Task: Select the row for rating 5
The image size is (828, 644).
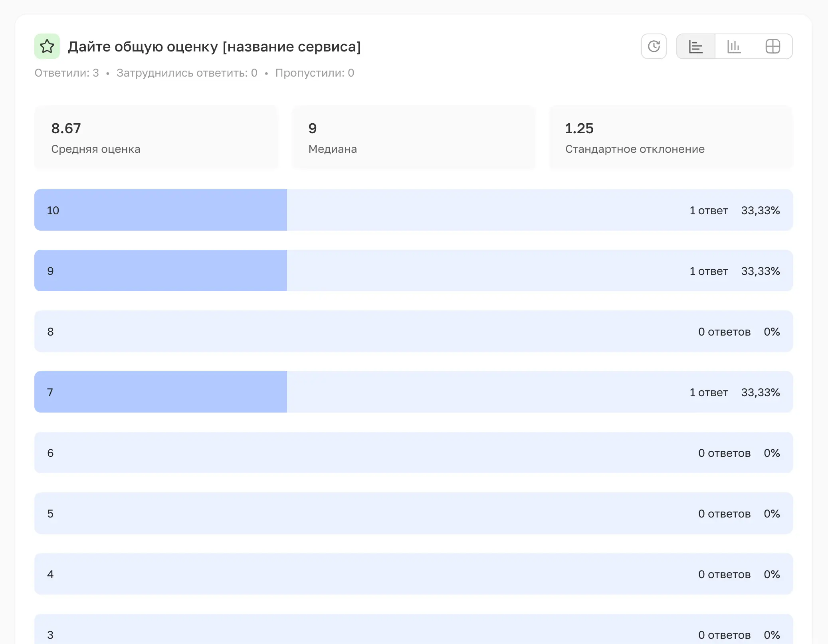Action: click(x=413, y=513)
